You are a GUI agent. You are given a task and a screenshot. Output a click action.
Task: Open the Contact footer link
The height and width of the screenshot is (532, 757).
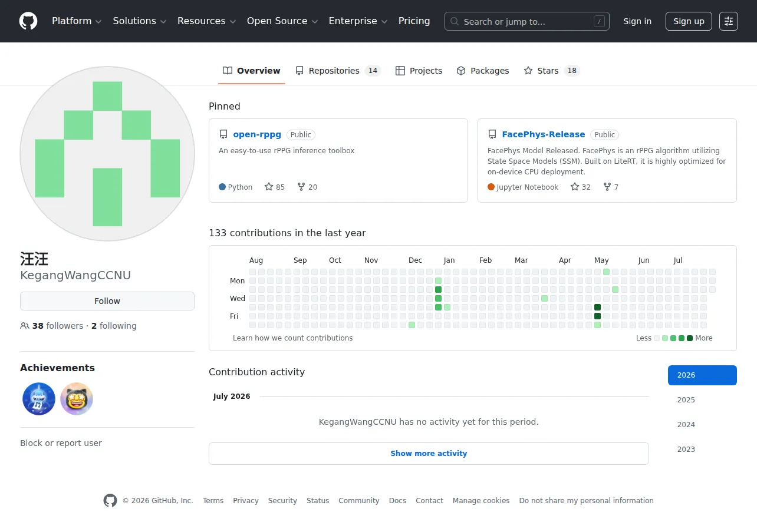point(429,501)
